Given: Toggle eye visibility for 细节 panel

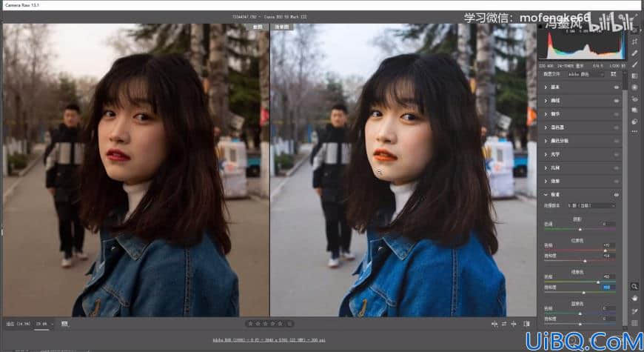Looking at the screenshot, I should [616, 114].
